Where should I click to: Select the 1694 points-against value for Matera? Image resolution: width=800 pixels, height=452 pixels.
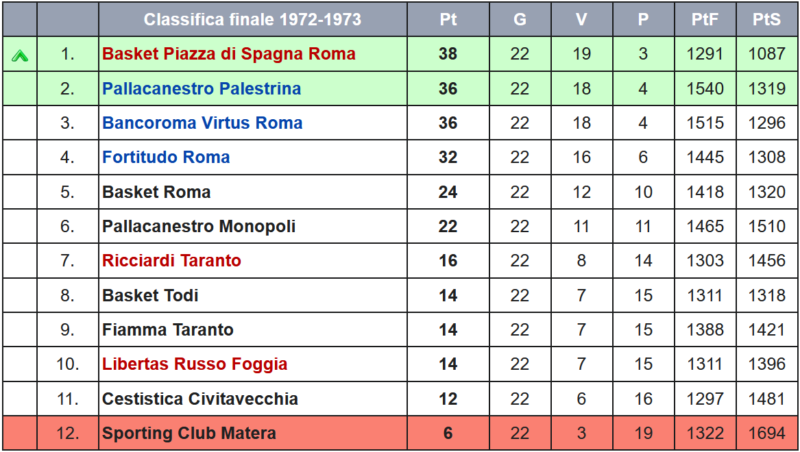(766, 433)
